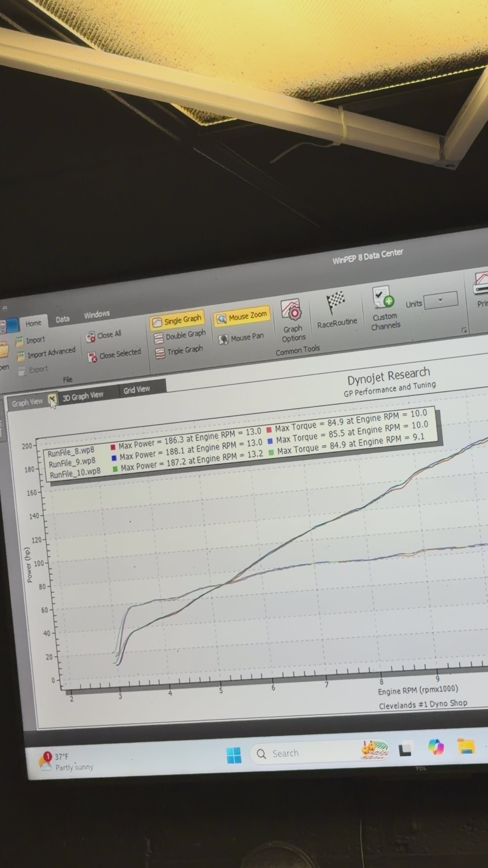Switch to the 3D Graph View tab
The width and height of the screenshot is (488, 868).
(x=83, y=396)
